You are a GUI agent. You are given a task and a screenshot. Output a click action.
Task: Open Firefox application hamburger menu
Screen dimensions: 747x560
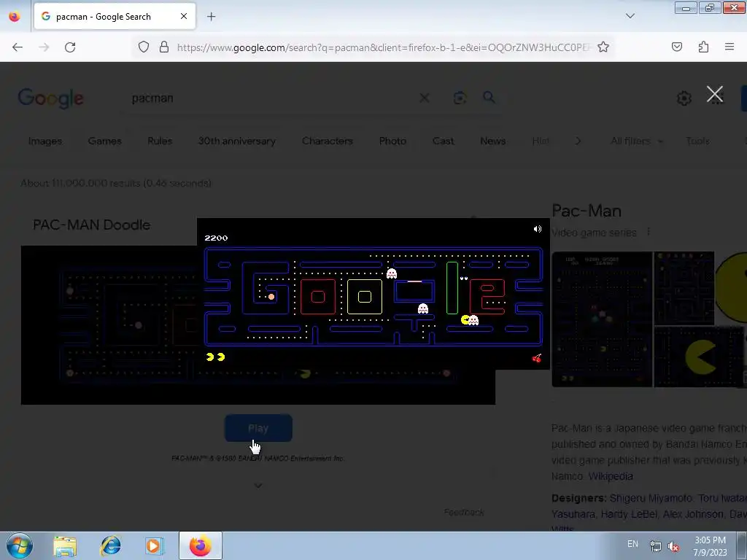coord(729,47)
